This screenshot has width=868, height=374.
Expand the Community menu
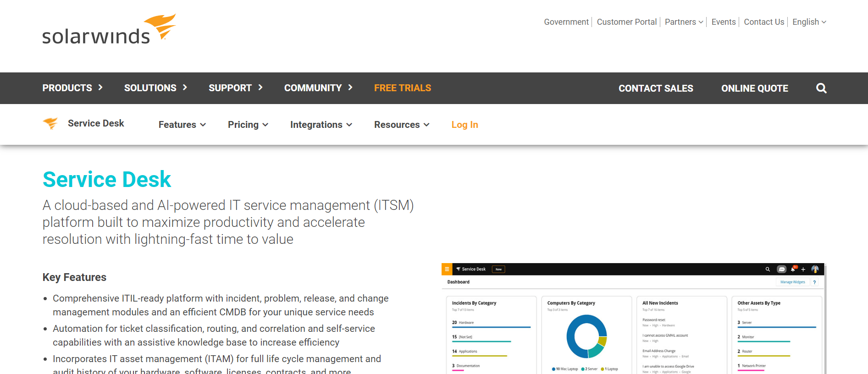[x=318, y=88]
